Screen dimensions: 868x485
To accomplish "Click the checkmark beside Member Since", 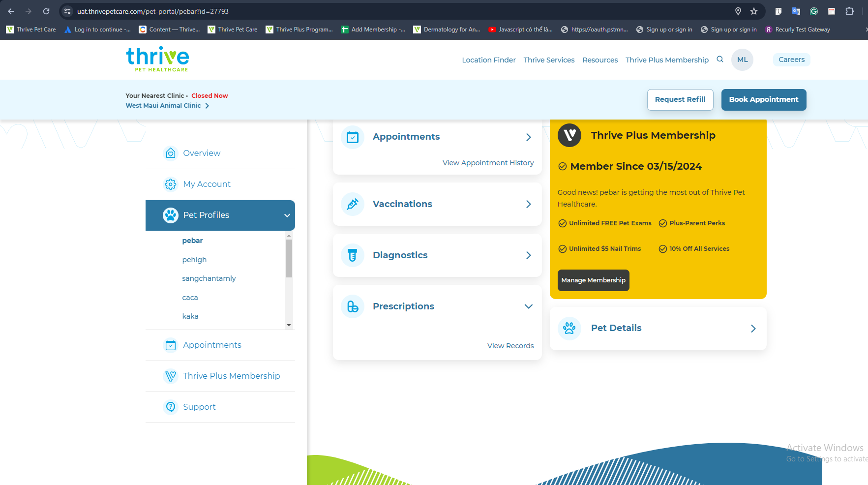I will click(563, 166).
